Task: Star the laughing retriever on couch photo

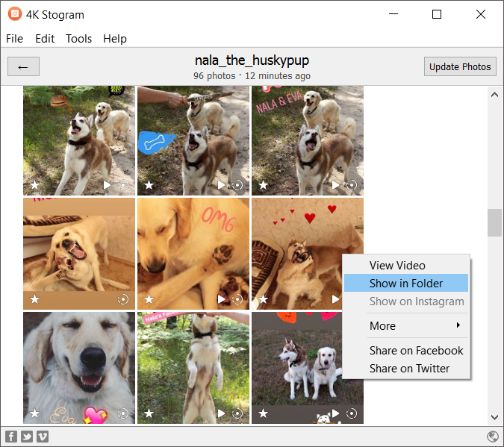Action: coord(34,299)
